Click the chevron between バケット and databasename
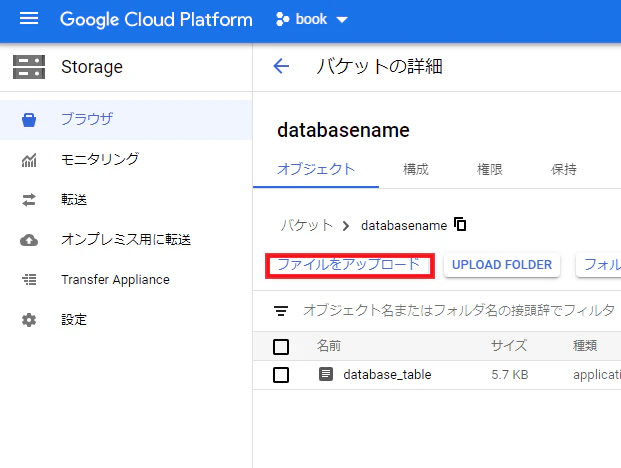The height and width of the screenshot is (468, 621). coord(346,226)
